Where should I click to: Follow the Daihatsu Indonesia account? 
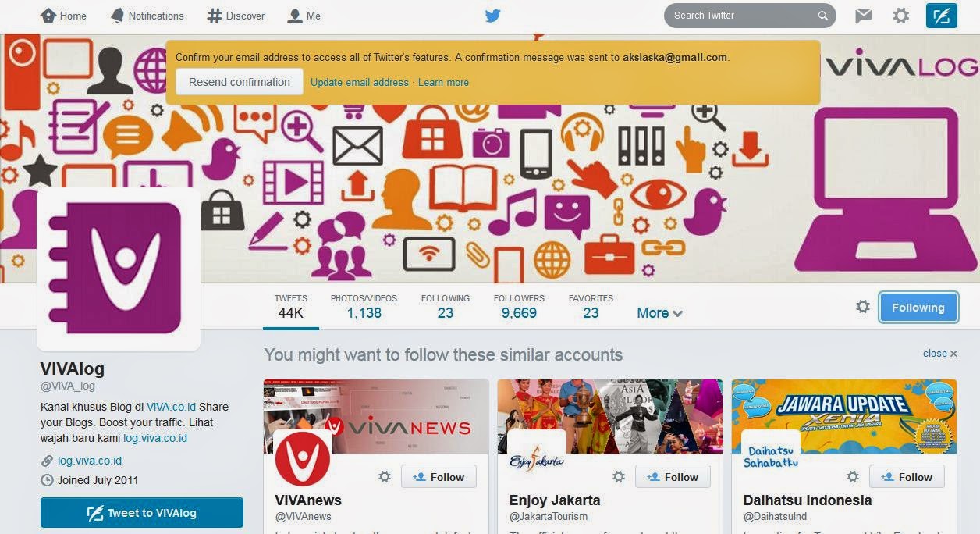coord(907,476)
